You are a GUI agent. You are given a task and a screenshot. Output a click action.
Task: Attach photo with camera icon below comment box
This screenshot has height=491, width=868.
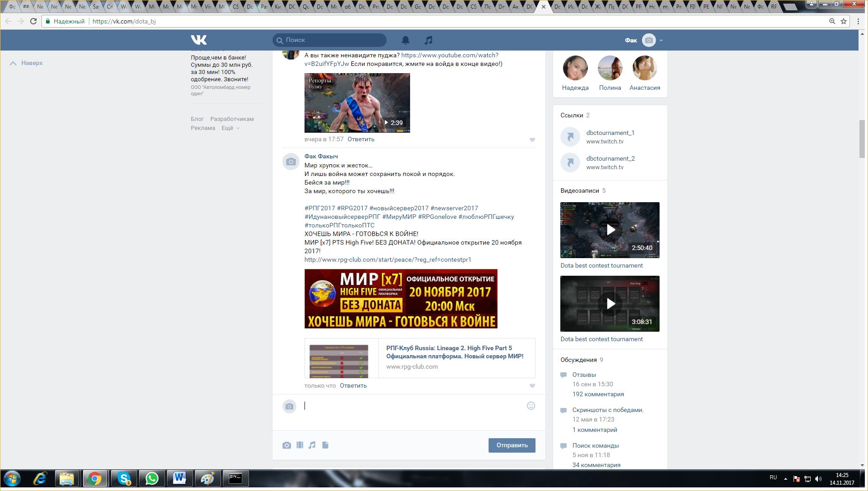click(x=286, y=445)
